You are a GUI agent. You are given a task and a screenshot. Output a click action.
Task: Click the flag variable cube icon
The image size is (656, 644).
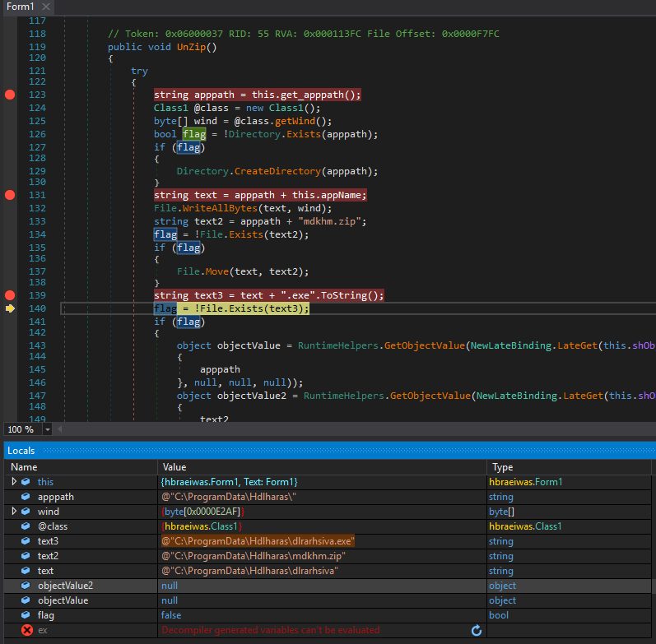26,614
